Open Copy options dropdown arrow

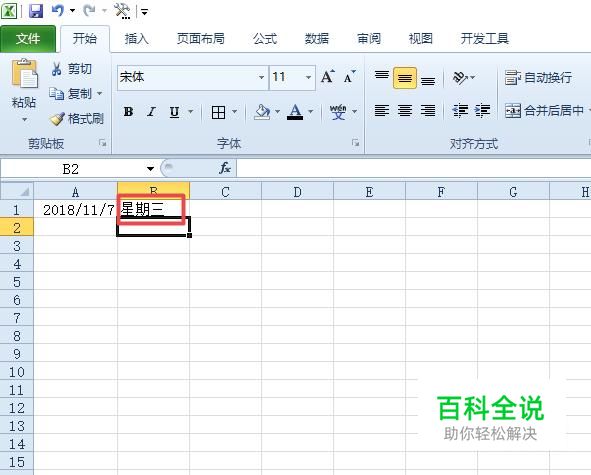(100, 93)
